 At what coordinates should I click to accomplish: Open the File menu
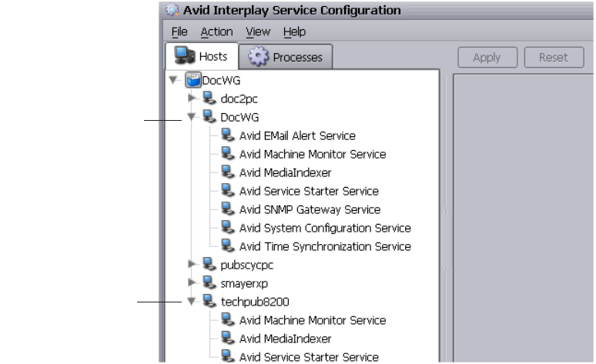(x=179, y=32)
